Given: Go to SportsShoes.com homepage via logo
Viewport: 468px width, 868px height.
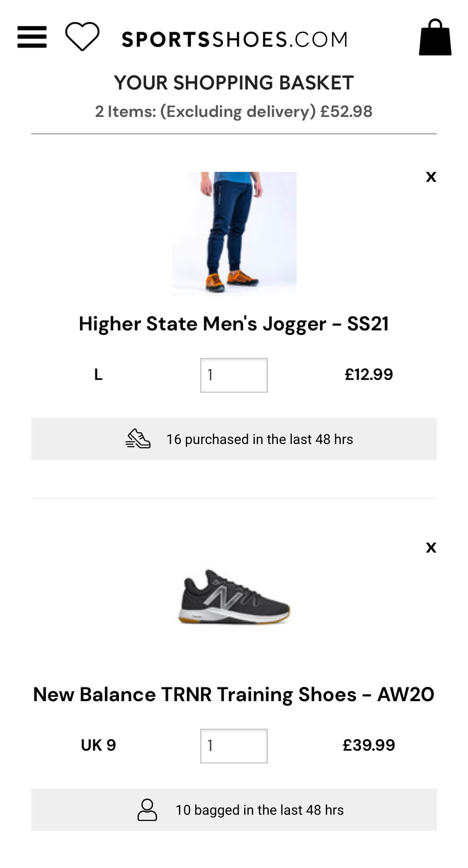Looking at the screenshot, I should [x=234, y=40].
